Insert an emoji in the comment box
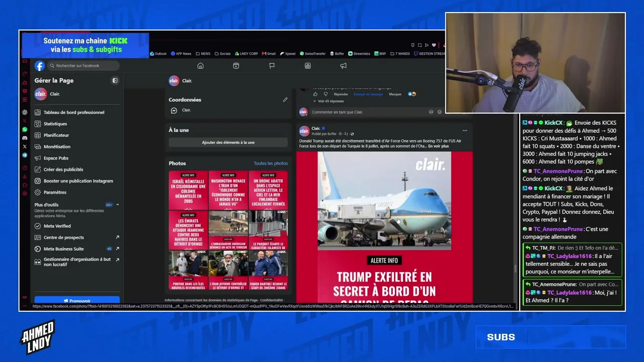644x362 pixels. pos(439,112)
